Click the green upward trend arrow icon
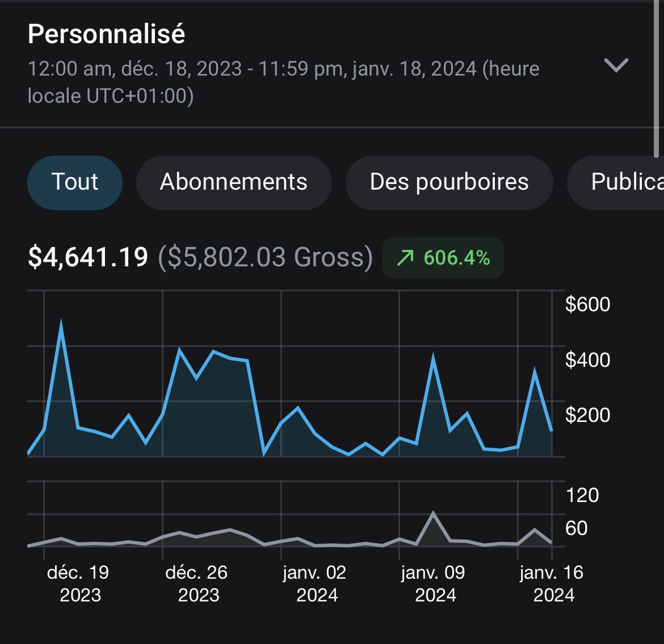The image size is (664, 644). click(x=404, y=258)
